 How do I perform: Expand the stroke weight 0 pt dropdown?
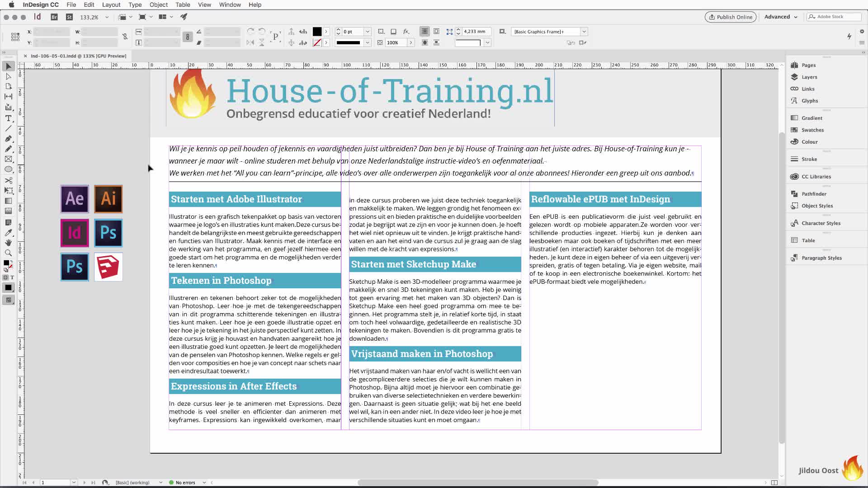click(368, 32)
